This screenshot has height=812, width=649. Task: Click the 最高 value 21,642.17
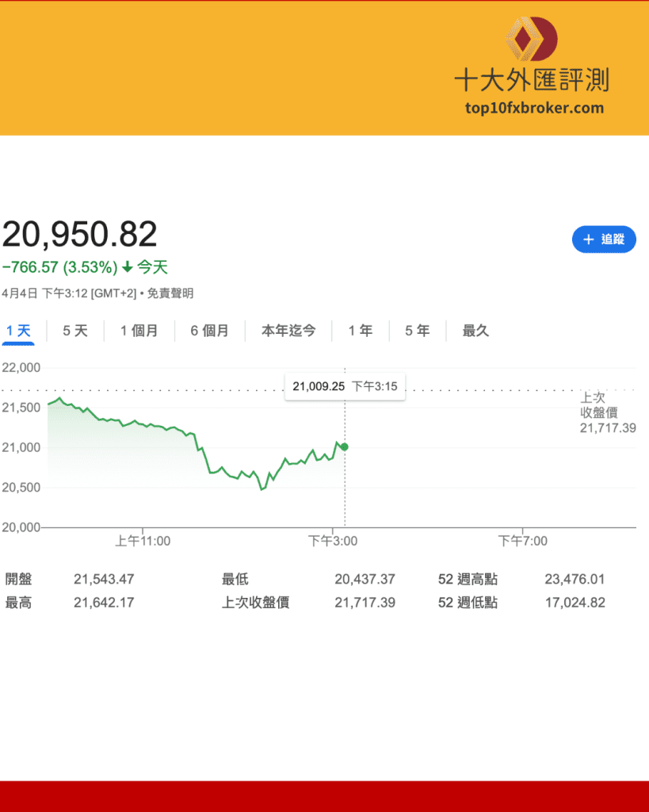[104, 603]
